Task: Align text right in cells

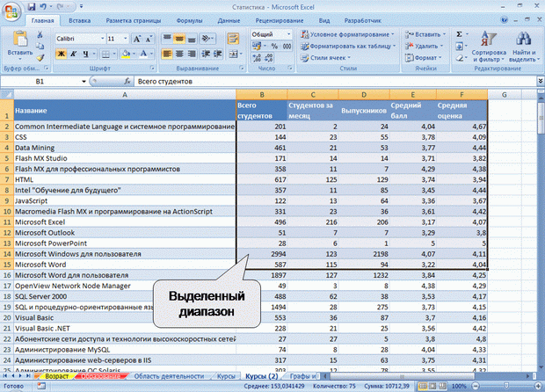Action: point(192,54)
